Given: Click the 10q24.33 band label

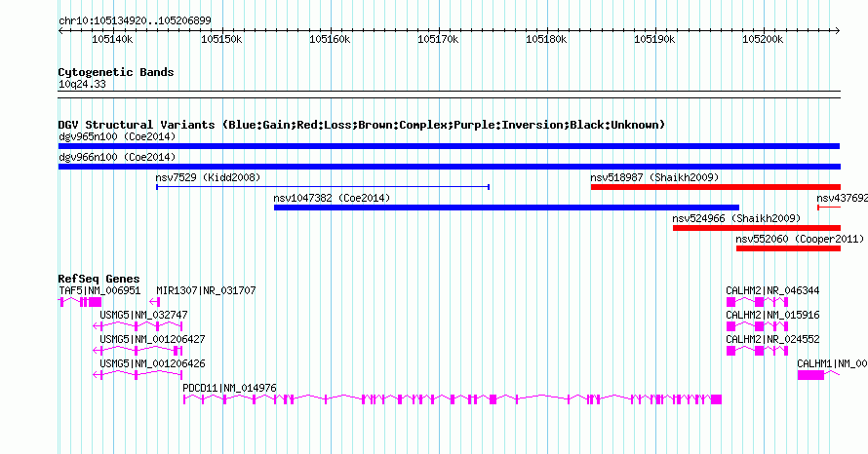Looking at the screenshot, I should [x=82, y=84].
